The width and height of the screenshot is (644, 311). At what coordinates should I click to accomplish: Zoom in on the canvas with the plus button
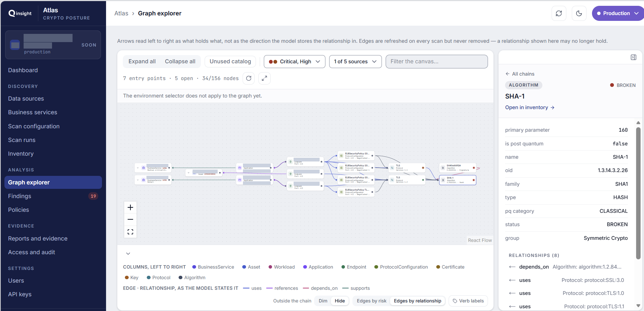[130, 207]
